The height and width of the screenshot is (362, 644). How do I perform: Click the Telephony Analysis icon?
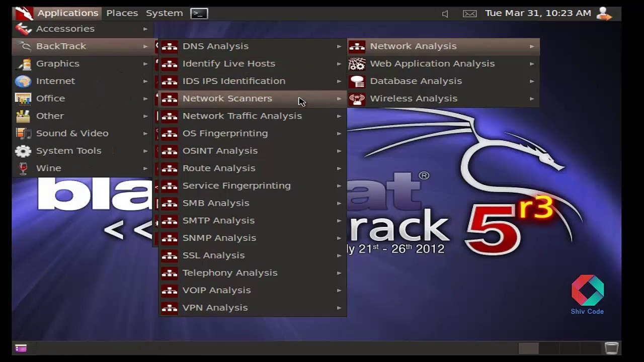(170, 273)
